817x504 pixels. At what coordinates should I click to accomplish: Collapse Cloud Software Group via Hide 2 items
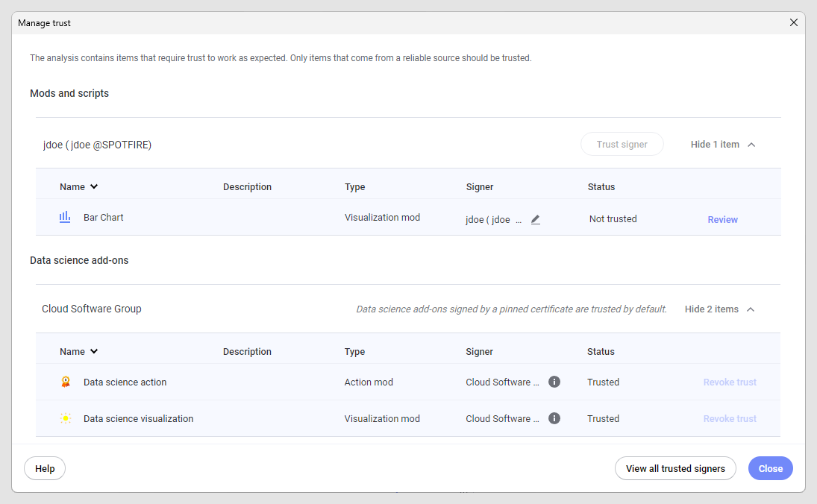[x=720, y=309]
